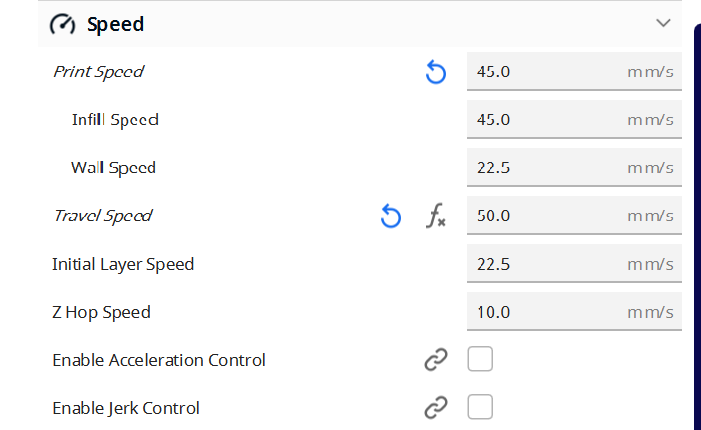Reset Print Speed to default value
The height and width of the screenshot is (430, 701).
coord(436,72)
